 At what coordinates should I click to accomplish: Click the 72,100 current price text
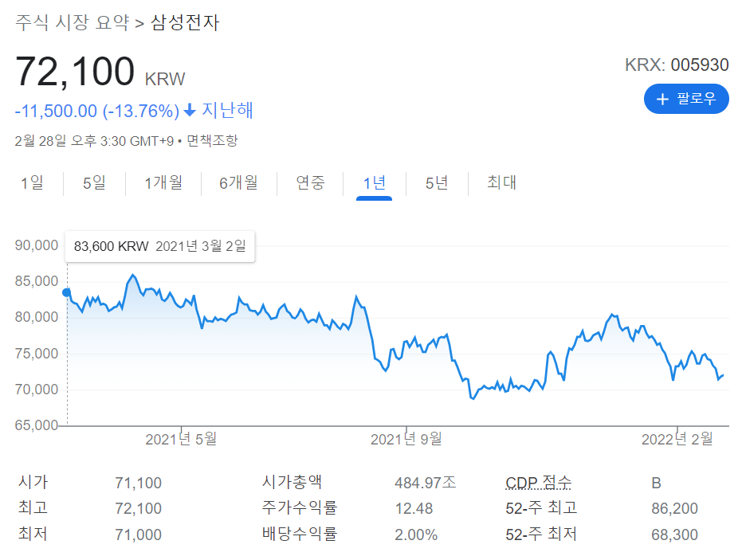click(x=75, y=72)
